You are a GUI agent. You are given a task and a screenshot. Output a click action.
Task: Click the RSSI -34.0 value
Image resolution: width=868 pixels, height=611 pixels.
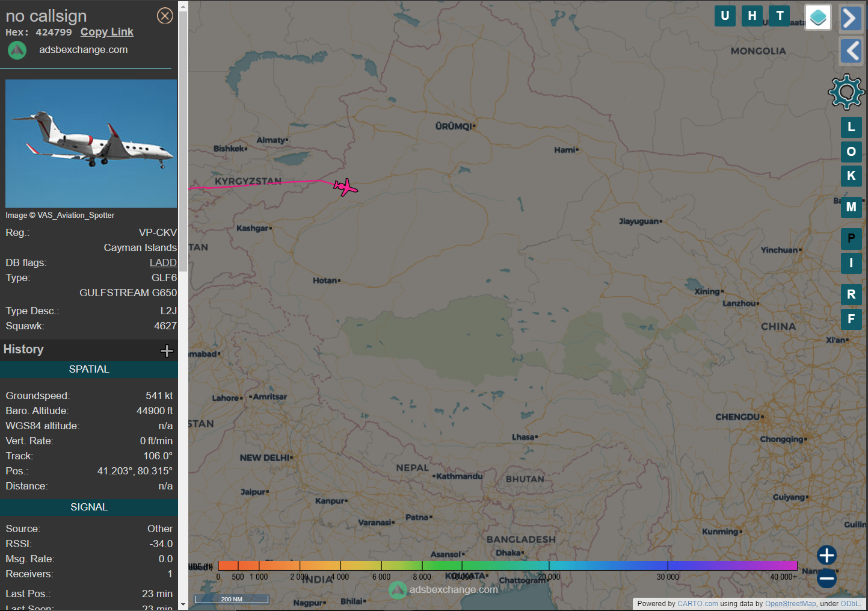[x=161, y=544]
